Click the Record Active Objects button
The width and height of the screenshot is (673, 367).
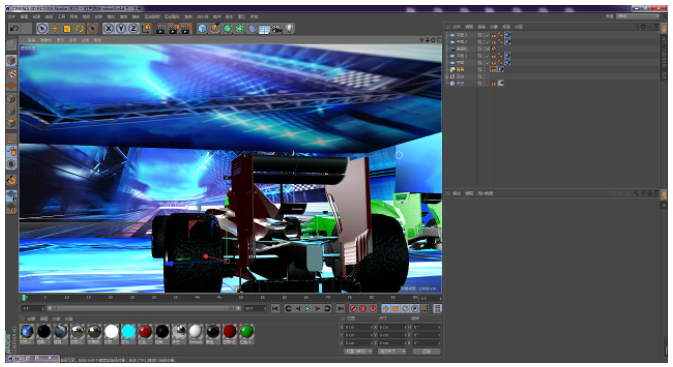tap(353, 309)
